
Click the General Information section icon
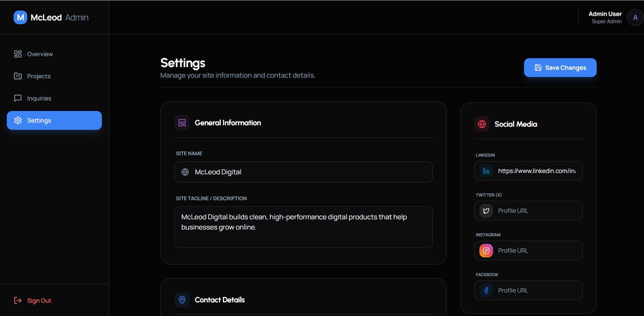point(182,123)
